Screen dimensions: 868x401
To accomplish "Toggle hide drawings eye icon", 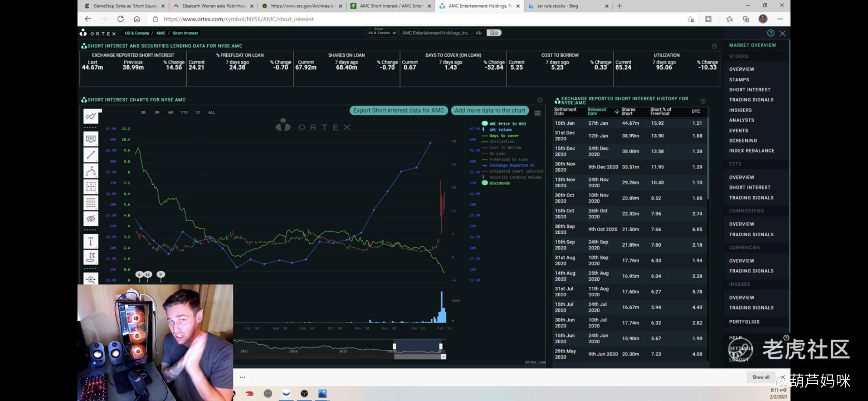I will coord(91,219).
